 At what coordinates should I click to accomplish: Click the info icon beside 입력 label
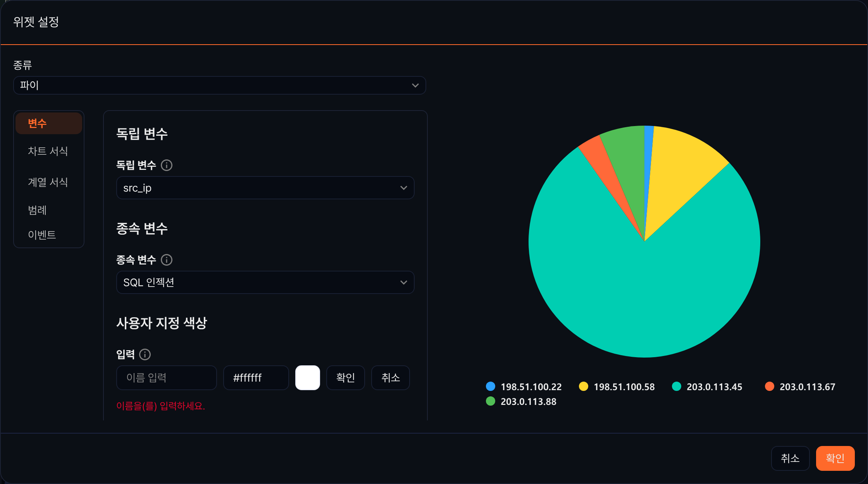(x=145, y=354)
